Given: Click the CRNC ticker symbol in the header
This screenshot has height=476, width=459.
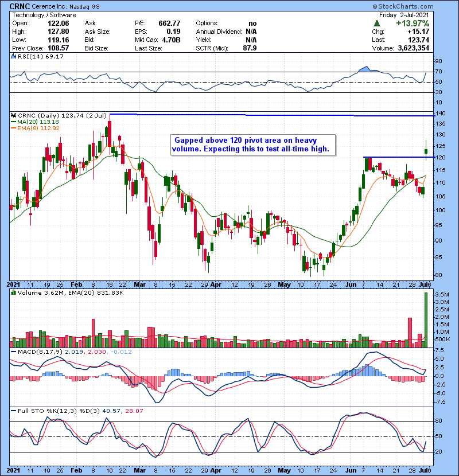Looking at the screenshot, I should tap(20, 6).
